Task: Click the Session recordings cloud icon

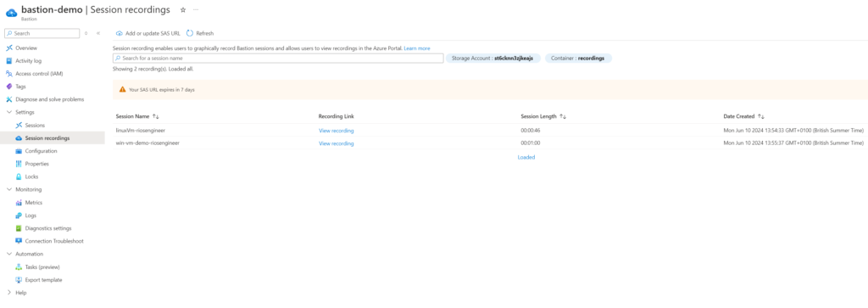Action: [19, 138]
